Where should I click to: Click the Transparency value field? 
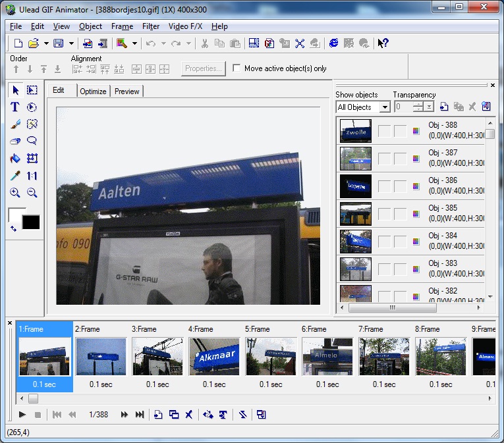click(x=403, y=107)
